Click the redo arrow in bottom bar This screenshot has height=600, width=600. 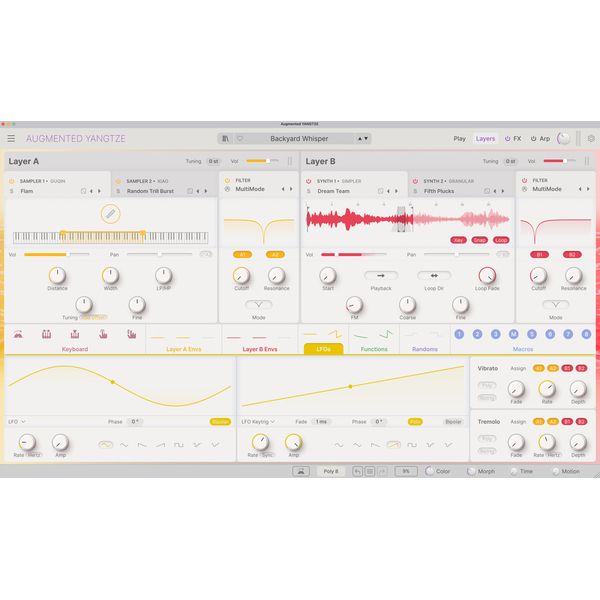point(382,471)
